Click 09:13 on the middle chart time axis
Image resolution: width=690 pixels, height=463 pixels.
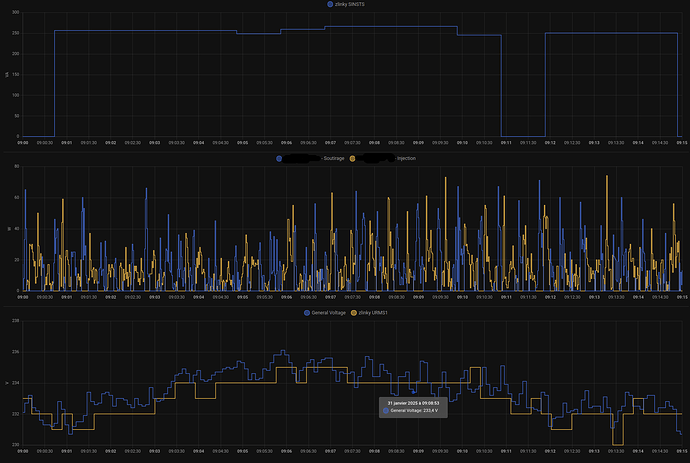(594, 297)
